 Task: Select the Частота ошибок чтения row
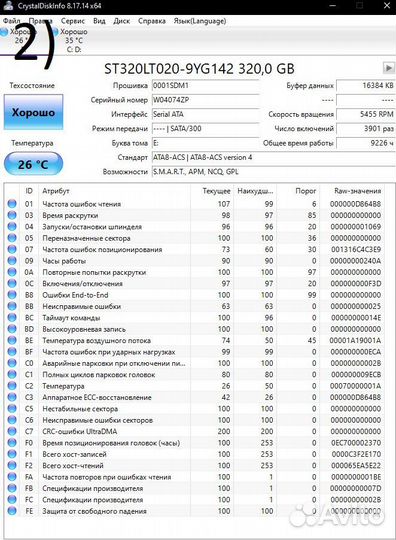click(x=195, y=204)
